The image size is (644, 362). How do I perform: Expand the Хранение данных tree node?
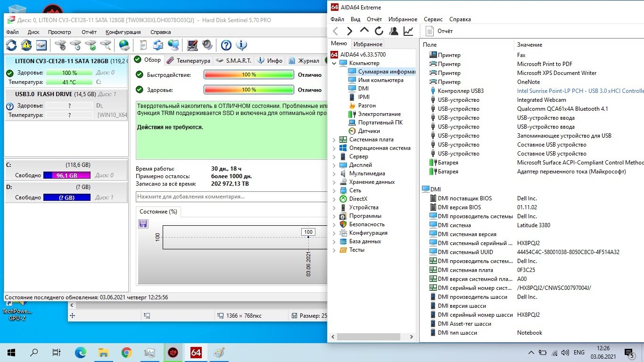pyautogui.click(x=334, y=182)
